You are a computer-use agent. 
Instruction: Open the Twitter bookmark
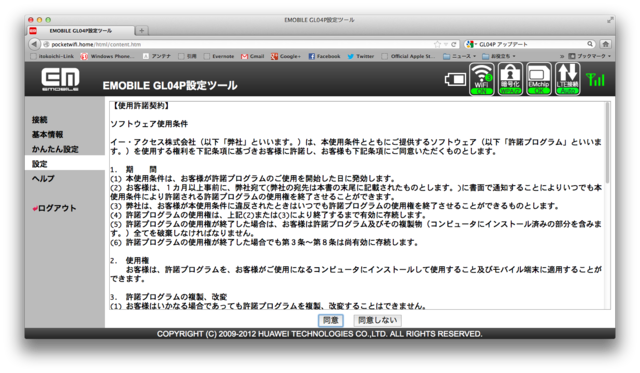(361, 56)
